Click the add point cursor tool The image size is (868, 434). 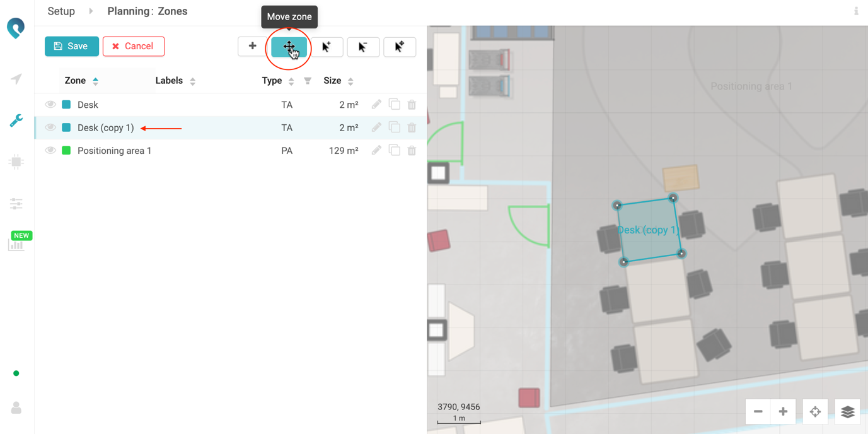[327, 47]
